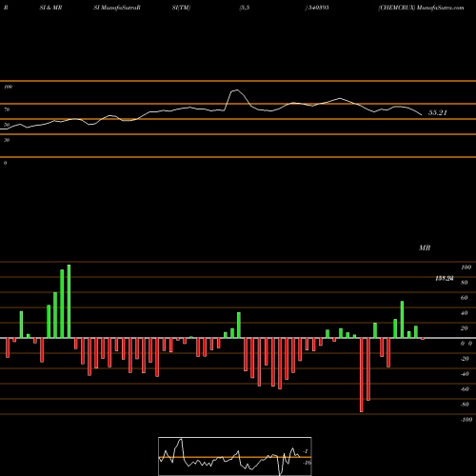Click the -60 label on MR axis

click(x=465, y=389)
